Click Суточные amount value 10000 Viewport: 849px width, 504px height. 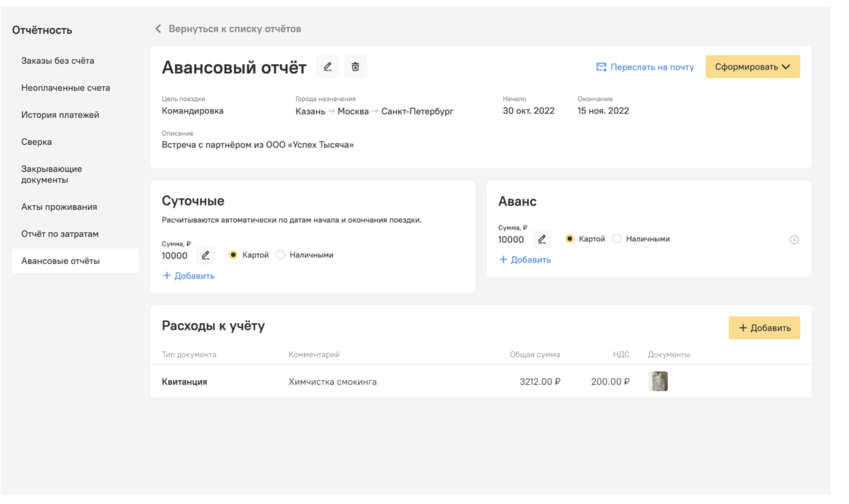point(174,256)
